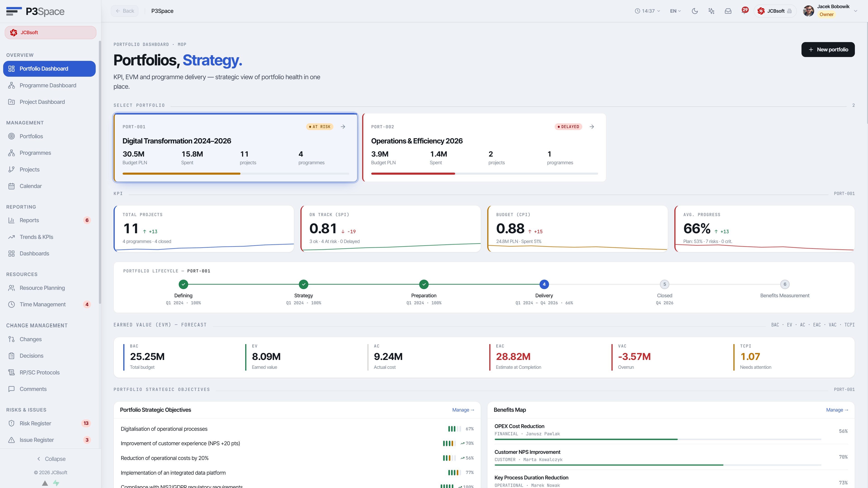Open the EN language dropdown

(x=675, y=11)
